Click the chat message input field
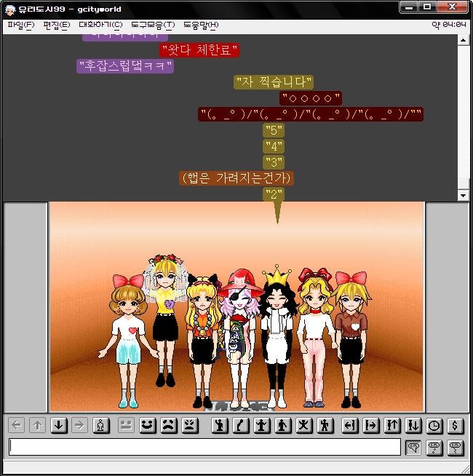473x476 pixels. pyautogui.click(x=204, y=447)
